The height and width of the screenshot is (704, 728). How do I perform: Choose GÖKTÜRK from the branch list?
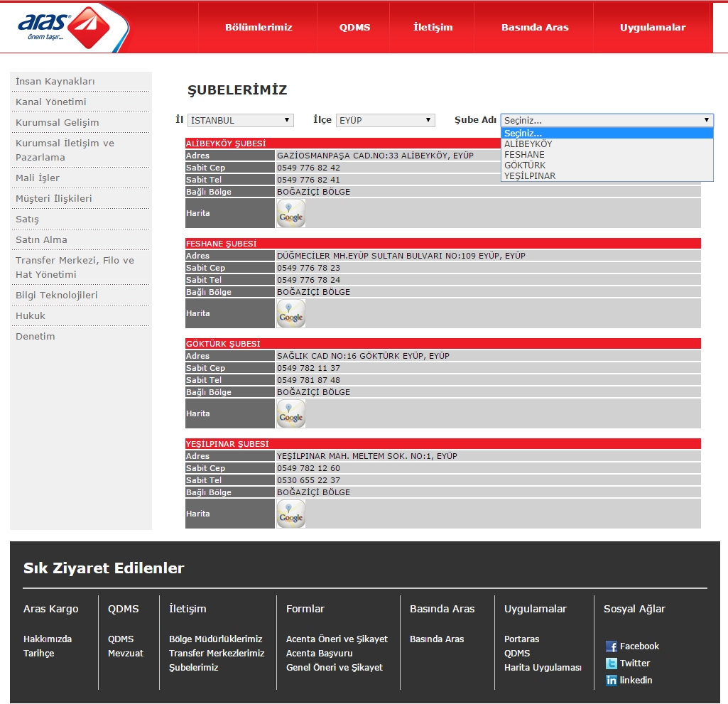(607, 166)
